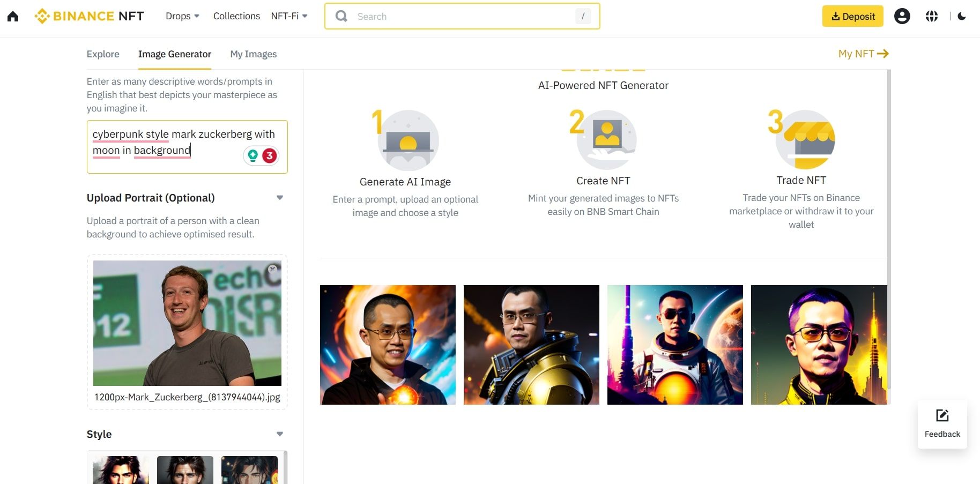Image resolution: width=980 pixels, height=484 pixels.
Task: Switch to the Explore tab
Action: (103, 54)
